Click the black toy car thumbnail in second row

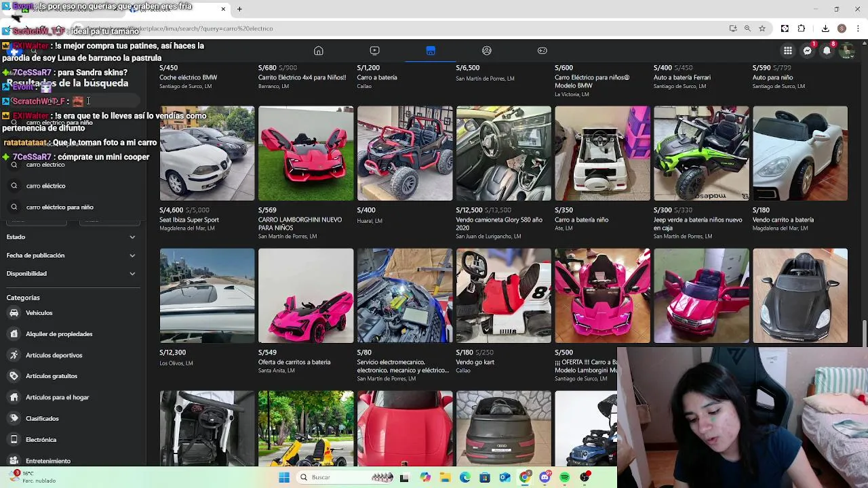800,296
